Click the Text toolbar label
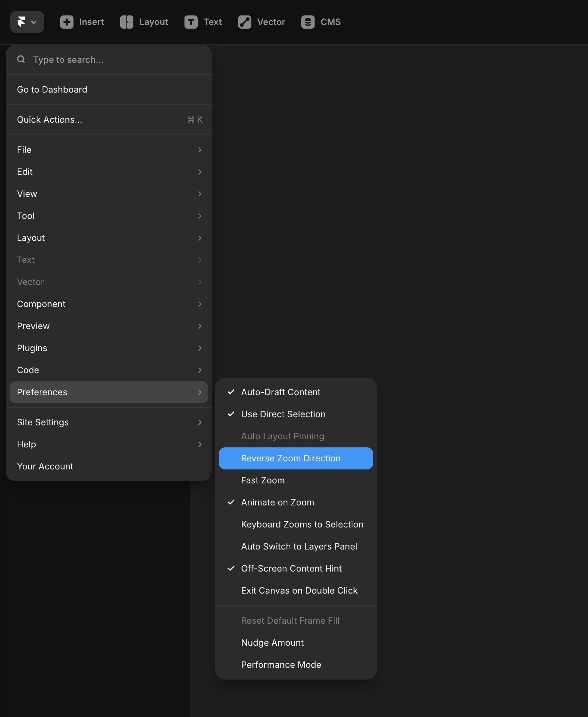 pyautogui.click(x=213, y=22)
